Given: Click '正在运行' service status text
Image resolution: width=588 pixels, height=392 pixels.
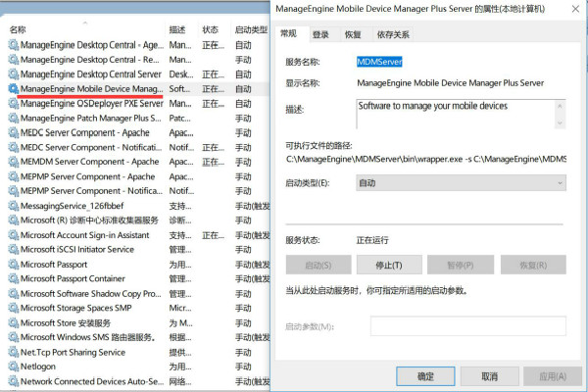Looking at the screenshot, I should [372, 240].
